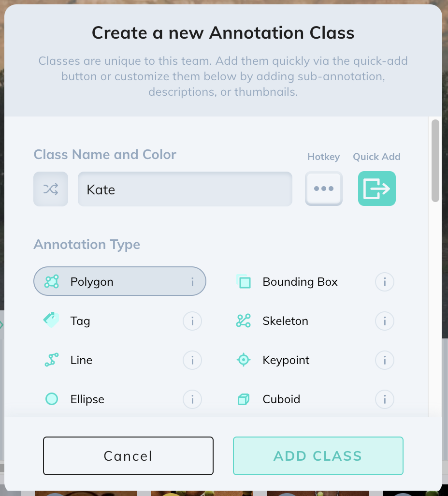Click the Quick Add arrow icon

click(x=376, y=189)
